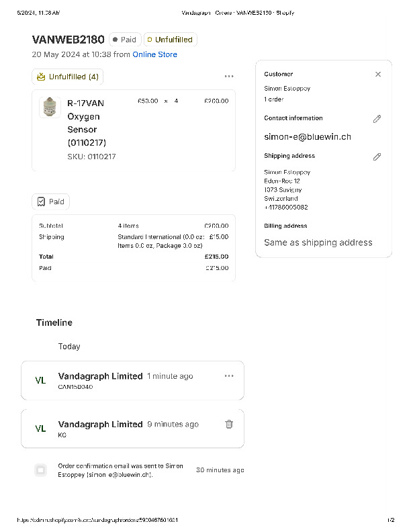Screen dimensions: 411x532
Task: Click the Paid status badge in header
Action: (124, 40)
